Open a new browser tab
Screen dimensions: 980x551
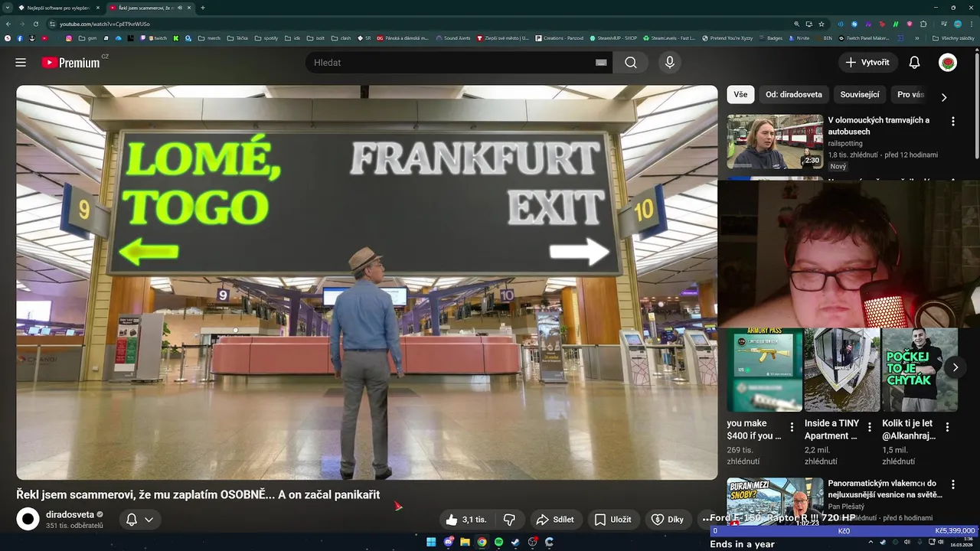203,8
